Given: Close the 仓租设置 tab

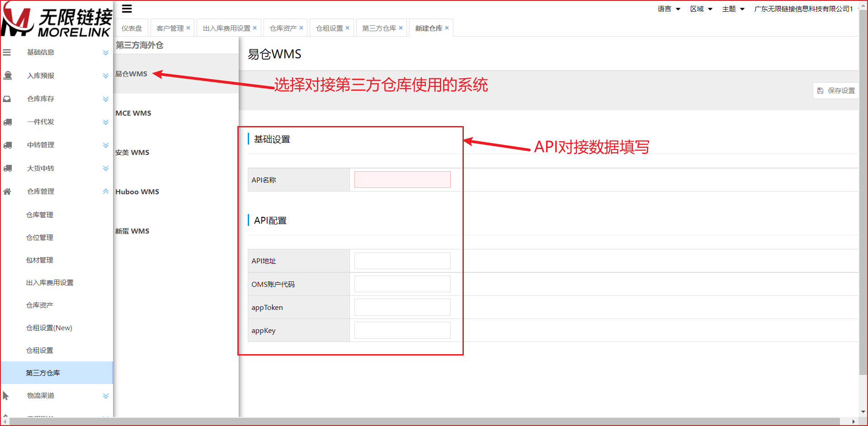Looking at the screenshot, I should [348, 28].
